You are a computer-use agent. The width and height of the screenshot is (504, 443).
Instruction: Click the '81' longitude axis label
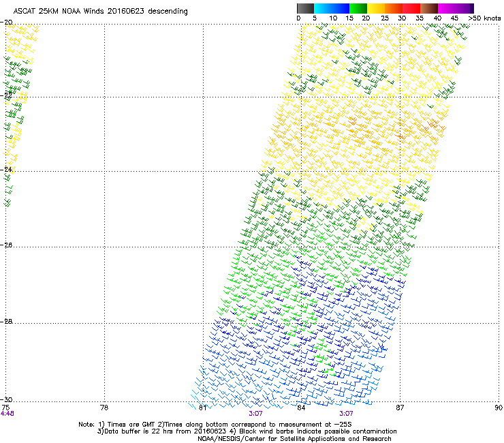coord(202,408)
